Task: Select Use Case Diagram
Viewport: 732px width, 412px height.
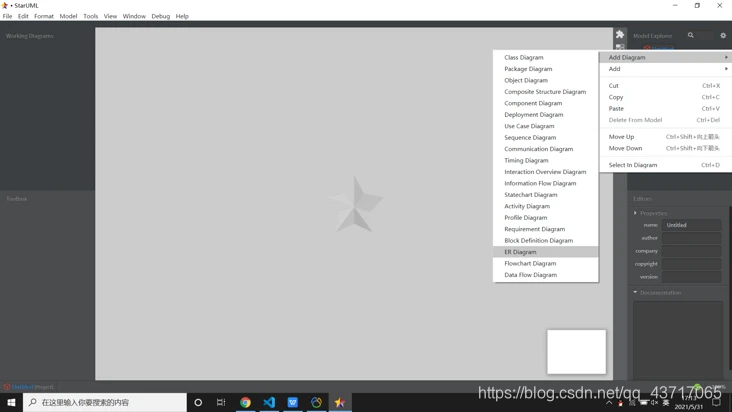Action: 546,126
